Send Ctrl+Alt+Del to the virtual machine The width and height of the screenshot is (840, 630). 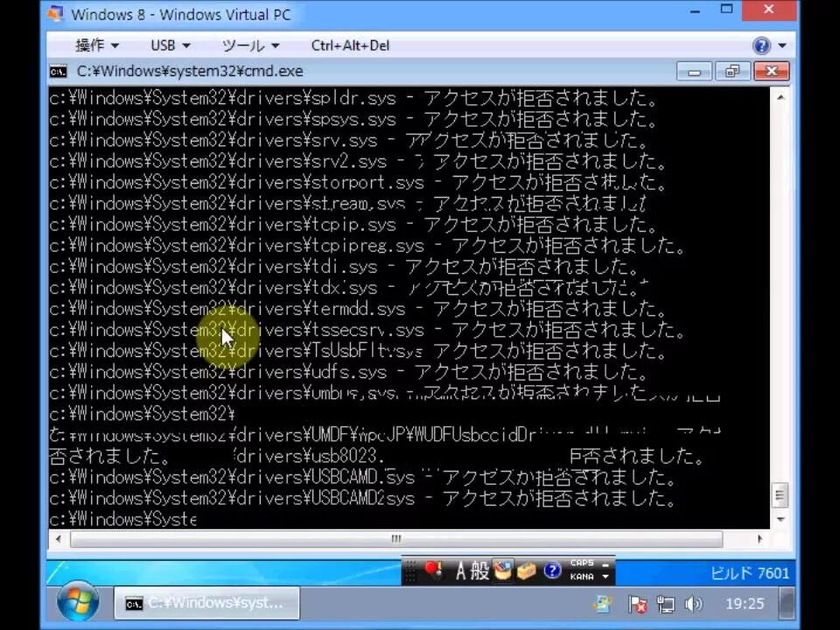[350, 45]
